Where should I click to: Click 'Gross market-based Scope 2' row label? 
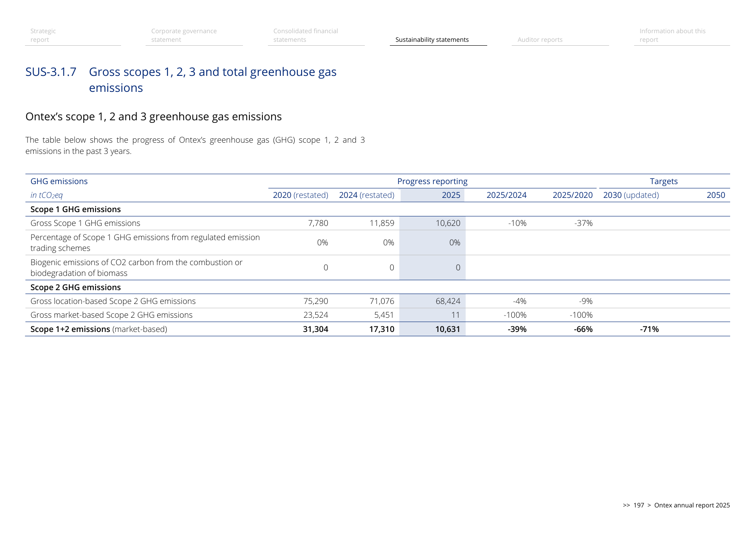point(112,315)
